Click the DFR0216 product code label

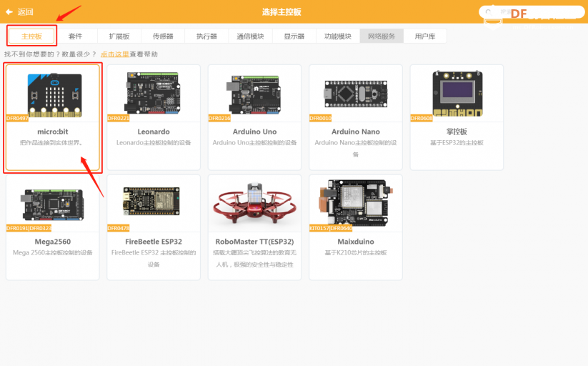219,118
